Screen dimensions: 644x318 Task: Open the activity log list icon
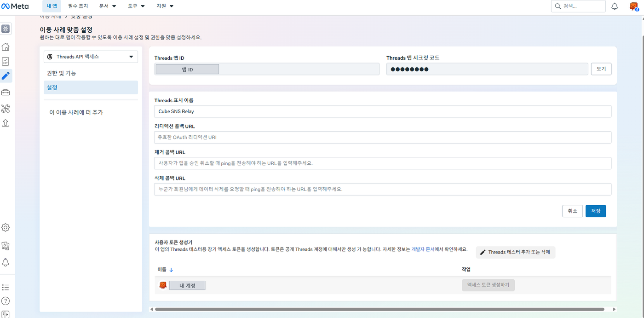pos(6,287)
